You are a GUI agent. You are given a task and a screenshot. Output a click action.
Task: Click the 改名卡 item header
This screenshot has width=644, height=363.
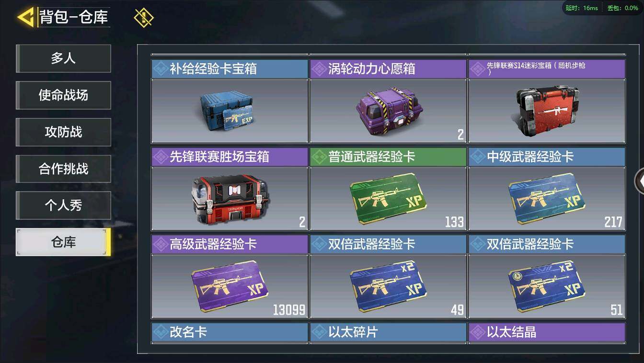(x=230, y=332)
